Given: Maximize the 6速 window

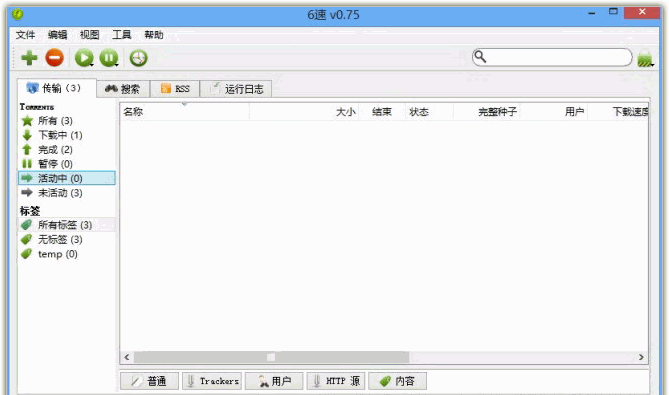Looking at the screenshot, I should click(x=614, y=12).
